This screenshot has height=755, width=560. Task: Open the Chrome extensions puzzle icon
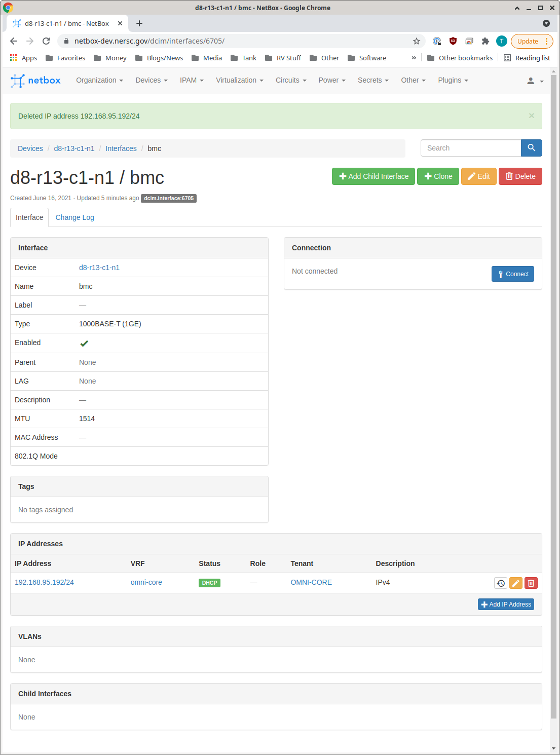485,41
